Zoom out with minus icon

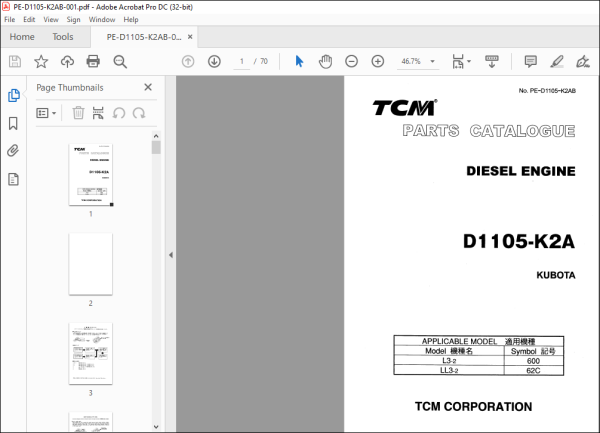point(351,61)
